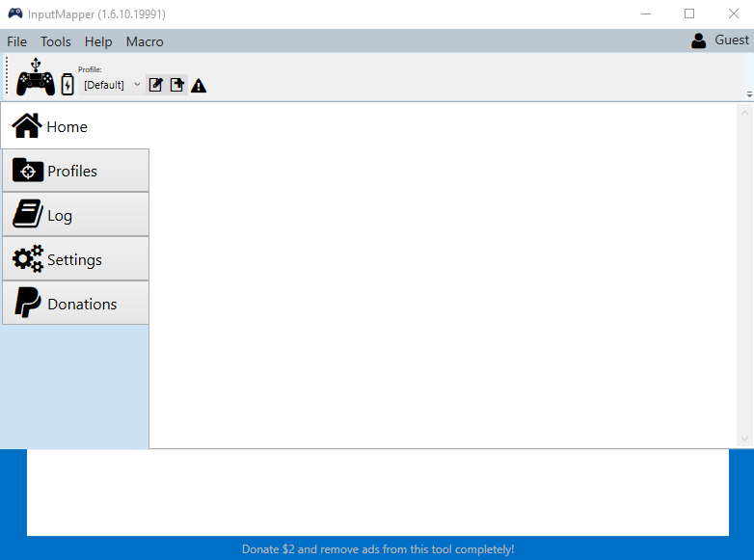This screenshot has width=754, height=560.
Task: Click the warning triangle icon
Action: 199,86
